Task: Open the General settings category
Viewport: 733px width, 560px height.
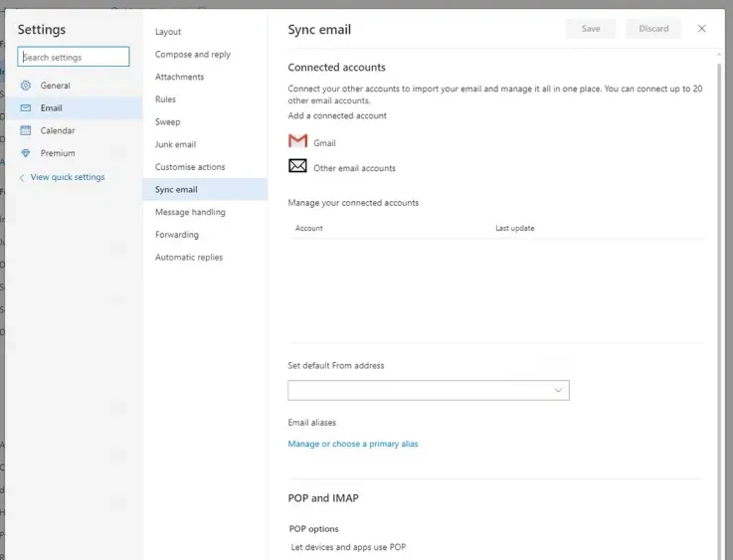Action: [x=74, y=86]
